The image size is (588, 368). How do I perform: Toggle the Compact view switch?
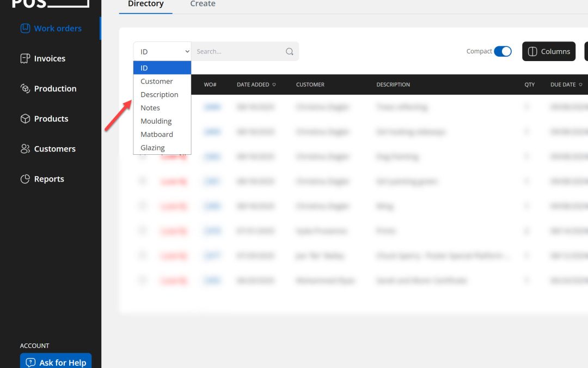click(x=503, y=51)
